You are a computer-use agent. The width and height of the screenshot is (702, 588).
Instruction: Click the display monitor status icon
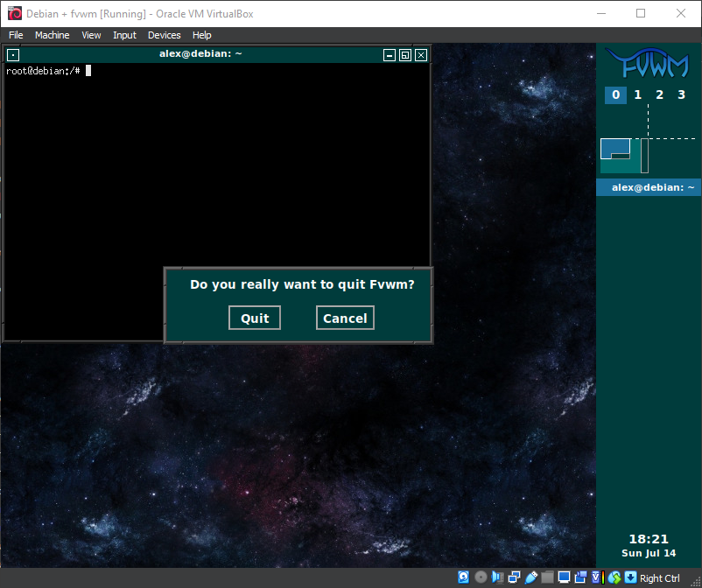coord(564,577)
